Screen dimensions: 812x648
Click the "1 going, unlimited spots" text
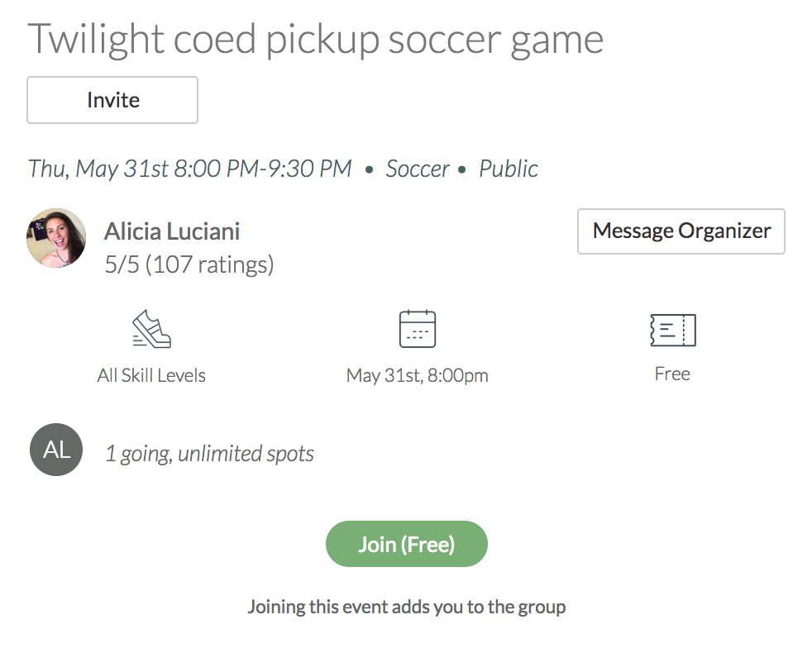point(209,454)
